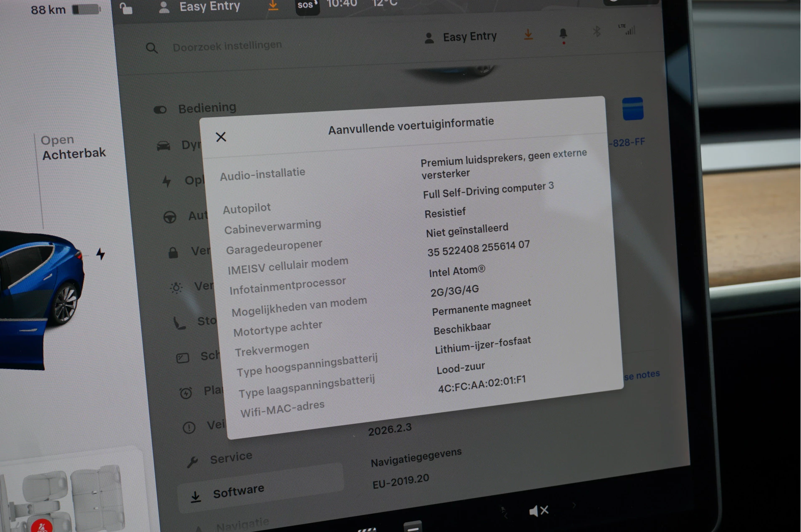Unmute using the speaker mute icon

538,510
